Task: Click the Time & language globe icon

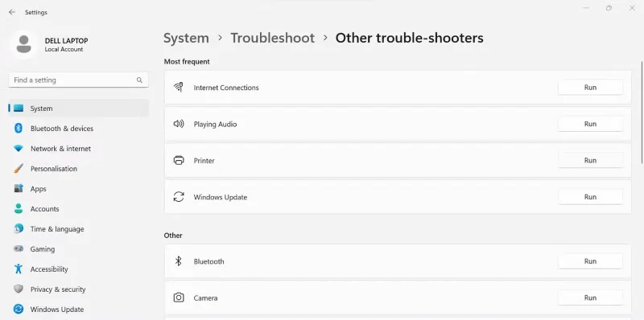Action: pos(19,229)
